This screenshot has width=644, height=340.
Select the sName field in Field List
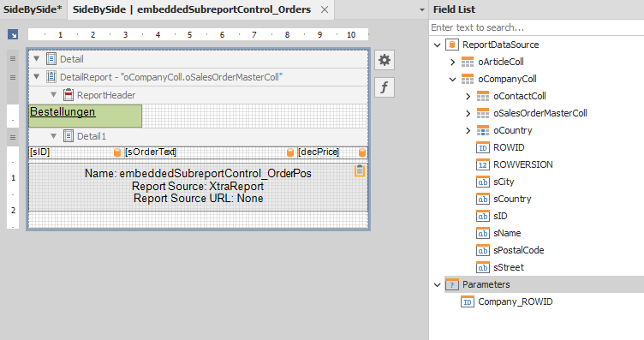(x=507, y=233)
